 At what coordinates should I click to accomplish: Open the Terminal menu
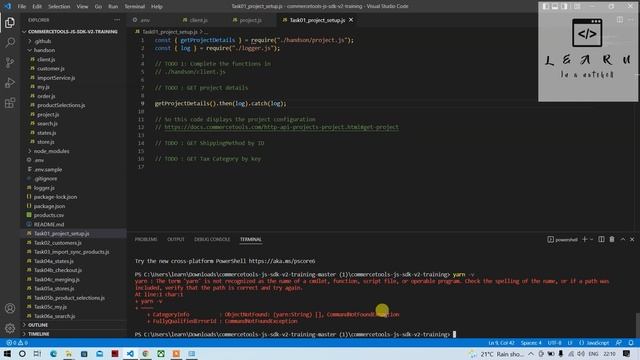point(135,6)
